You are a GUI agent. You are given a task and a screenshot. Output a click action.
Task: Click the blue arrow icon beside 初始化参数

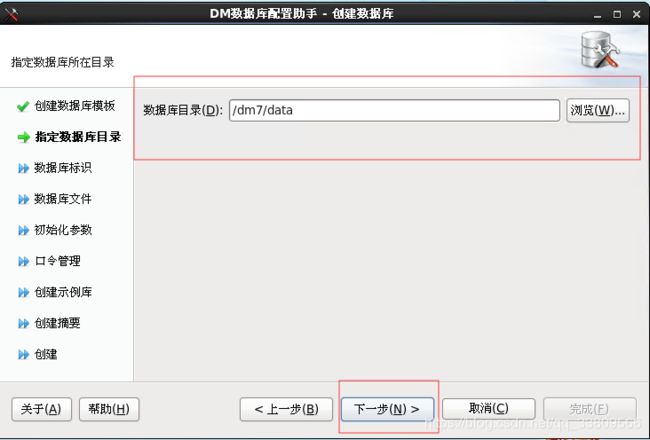(24, 230)
